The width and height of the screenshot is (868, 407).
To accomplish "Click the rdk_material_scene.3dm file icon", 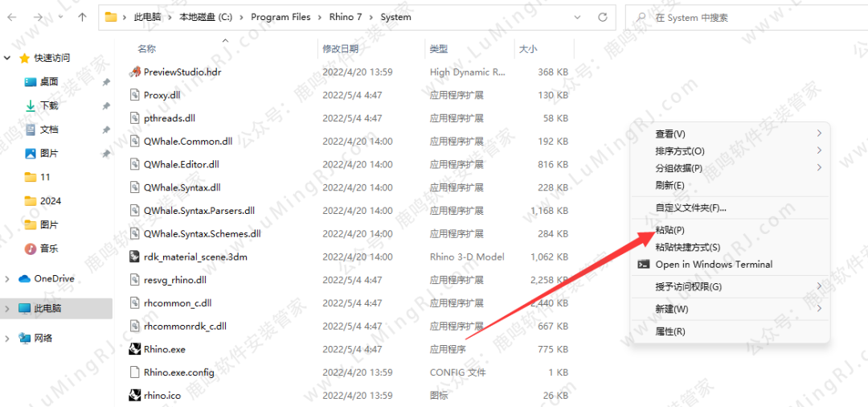I will coord(135,257).
